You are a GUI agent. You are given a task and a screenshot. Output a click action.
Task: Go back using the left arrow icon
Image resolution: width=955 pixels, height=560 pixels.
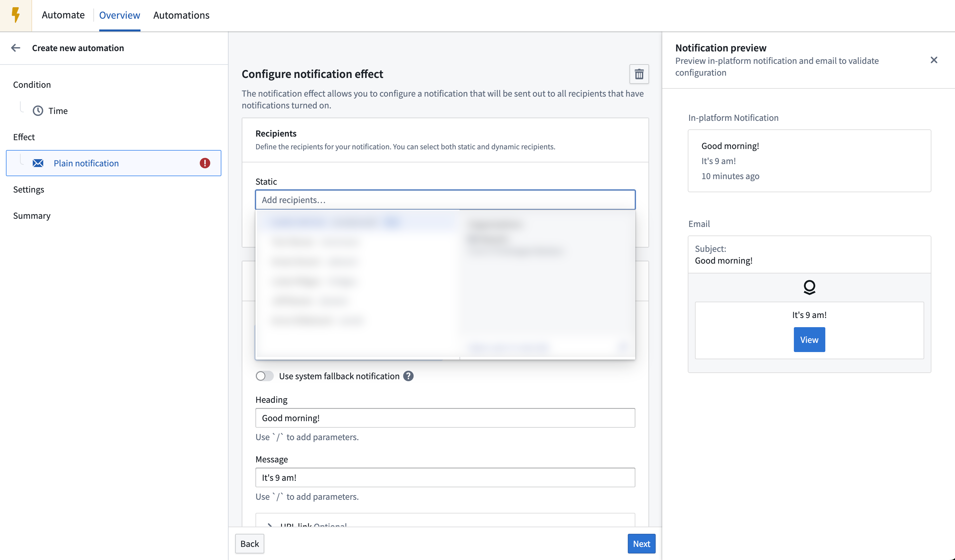click(15, 48)
